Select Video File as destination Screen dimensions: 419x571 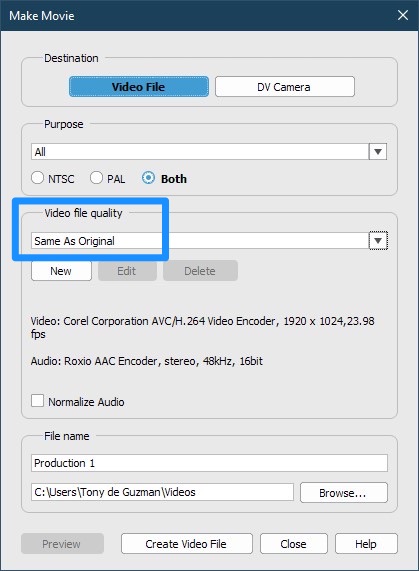139,87
